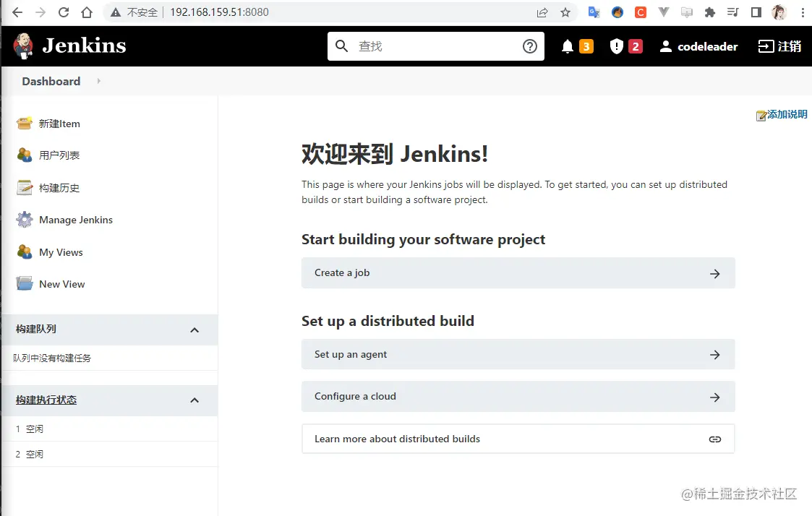Log out with the 注销 button
Screen dimensions: 812x516
(x=779, y=46)
